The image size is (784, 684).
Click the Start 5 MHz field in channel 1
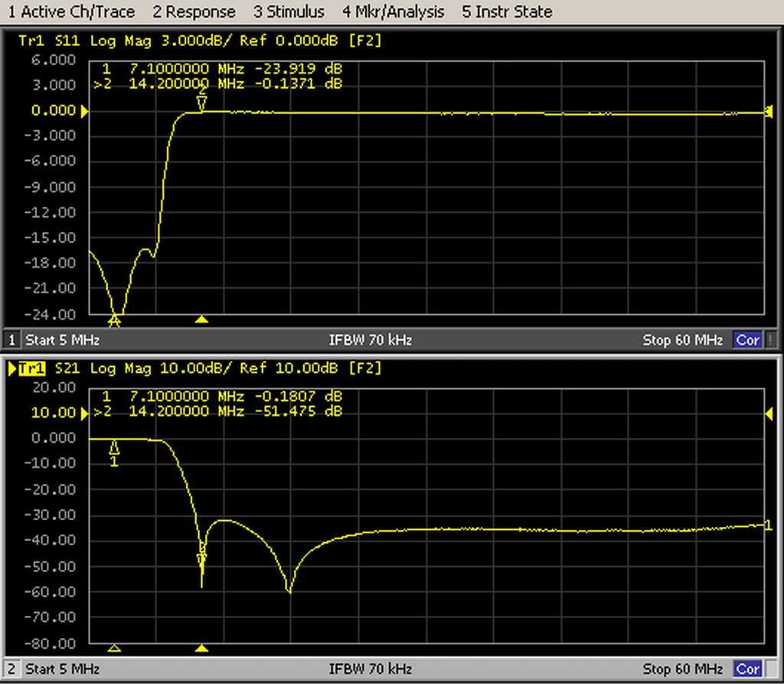62,340
